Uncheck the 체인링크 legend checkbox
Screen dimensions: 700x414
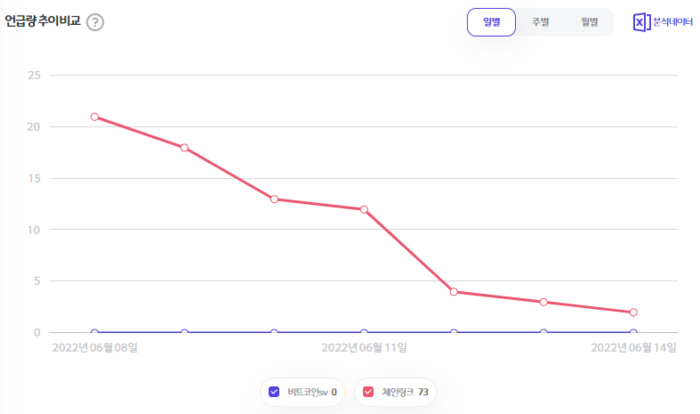[369, 392]
